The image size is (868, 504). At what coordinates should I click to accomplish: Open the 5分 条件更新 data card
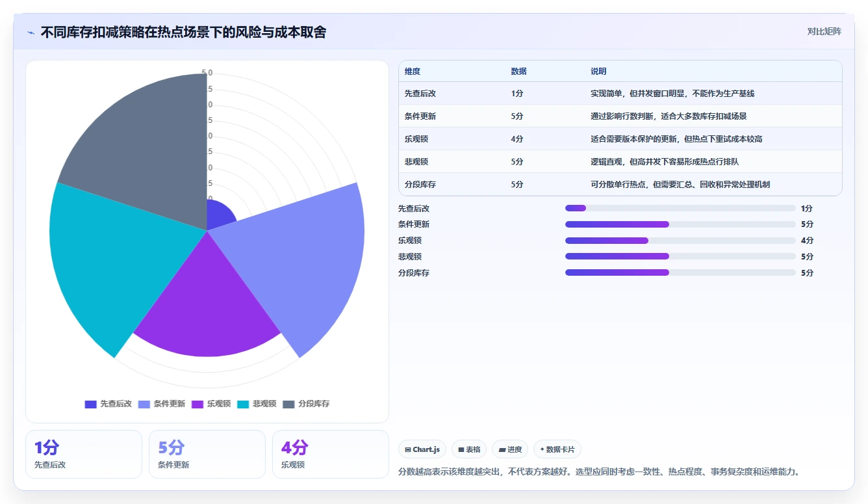[207, 454]
